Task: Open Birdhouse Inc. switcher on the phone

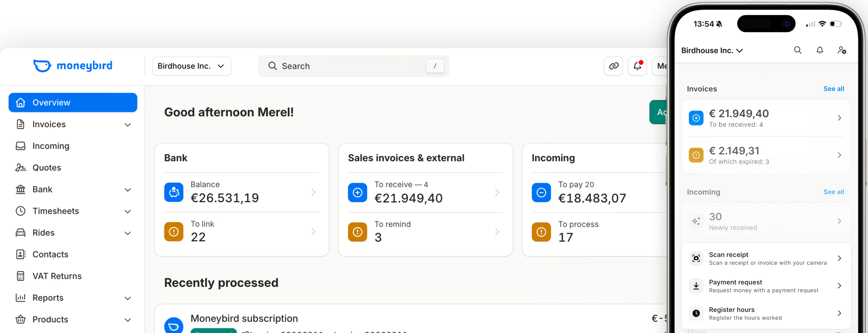Action: 712,50
